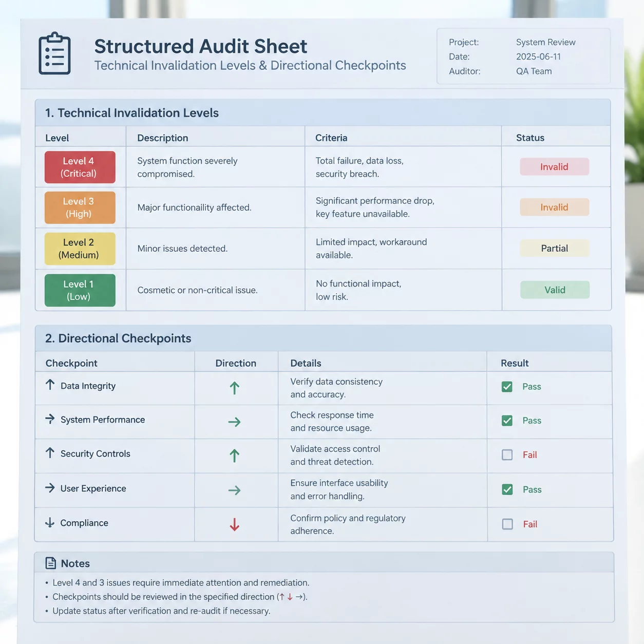
Task: Click the Invalid status pill in the Level 3 row
Action: click(x=555, y=207)
